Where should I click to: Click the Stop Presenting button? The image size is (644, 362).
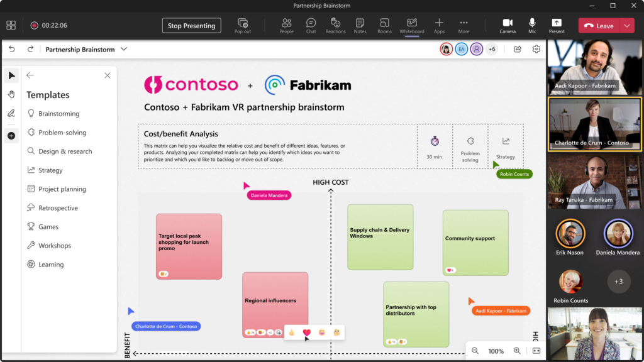coord(191,25)
